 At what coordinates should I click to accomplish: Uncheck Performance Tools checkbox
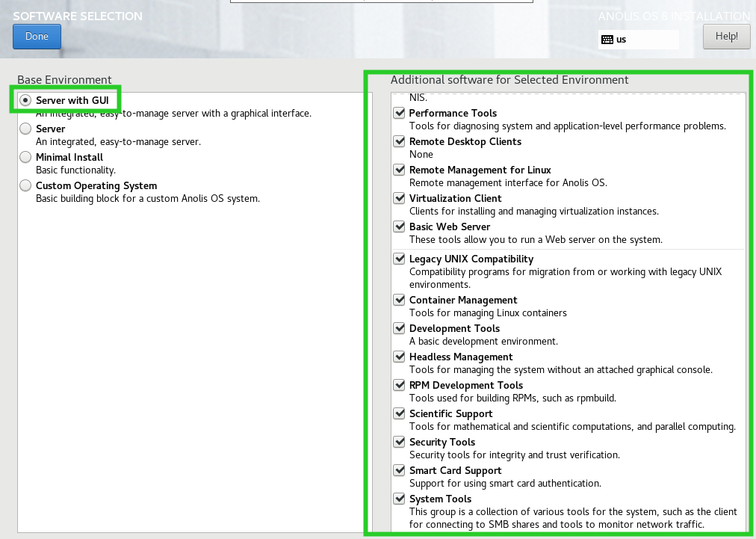[400, 114]
